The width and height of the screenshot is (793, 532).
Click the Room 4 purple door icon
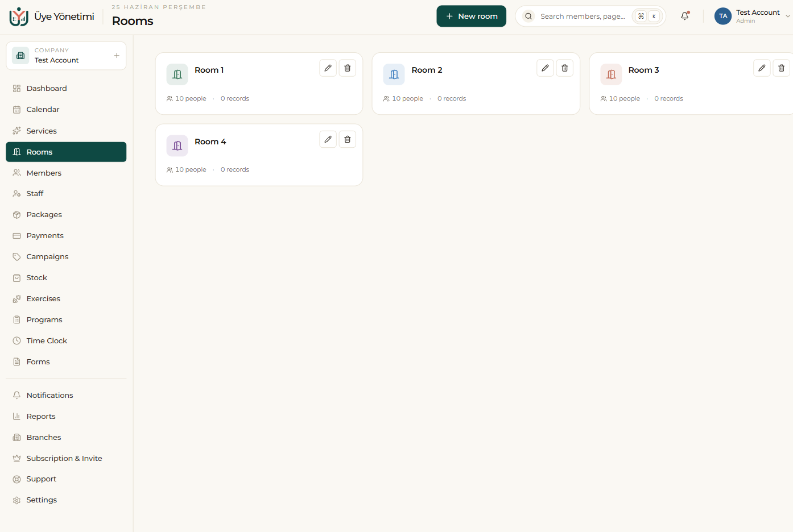point(177,146)
